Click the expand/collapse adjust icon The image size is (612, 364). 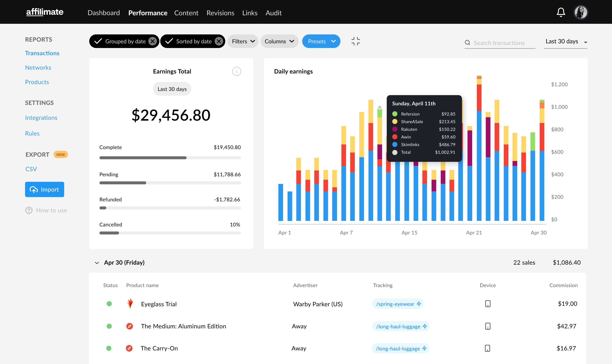(356, 41)
